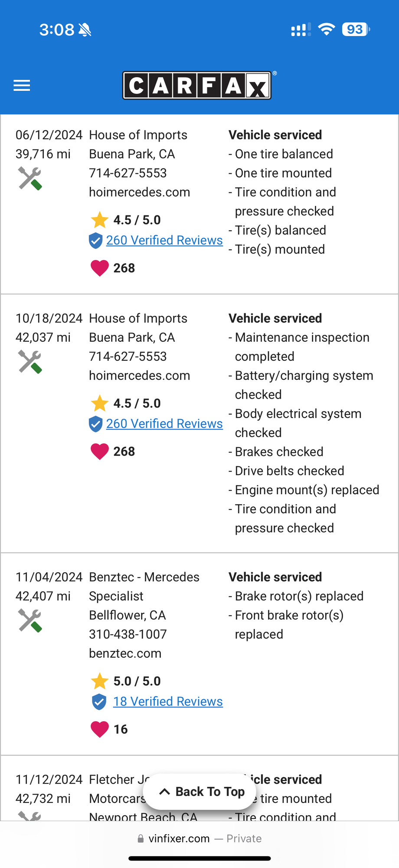Call Benztec at 310-438-1007
This screenshot has width=399, height=868.
[x=128, y=634]
